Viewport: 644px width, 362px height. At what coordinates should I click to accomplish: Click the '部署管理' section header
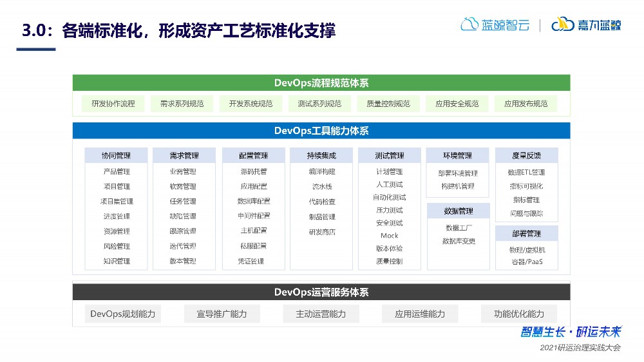coord(527,233)
